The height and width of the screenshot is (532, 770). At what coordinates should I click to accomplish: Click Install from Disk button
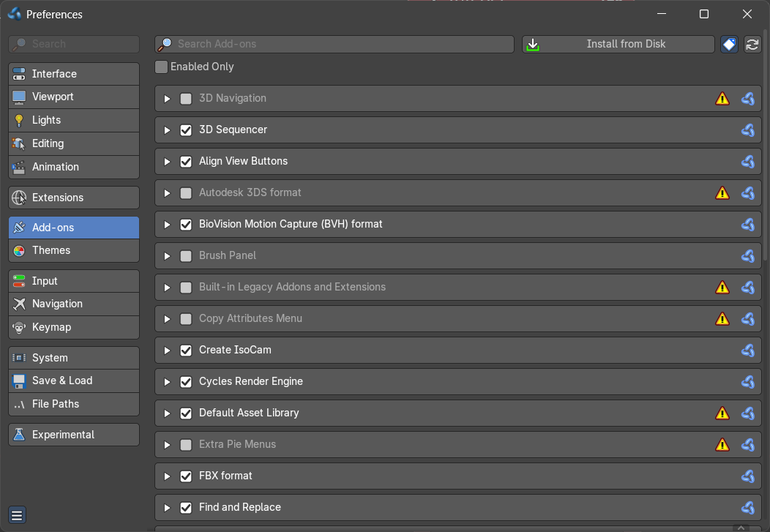coord(618,44)
